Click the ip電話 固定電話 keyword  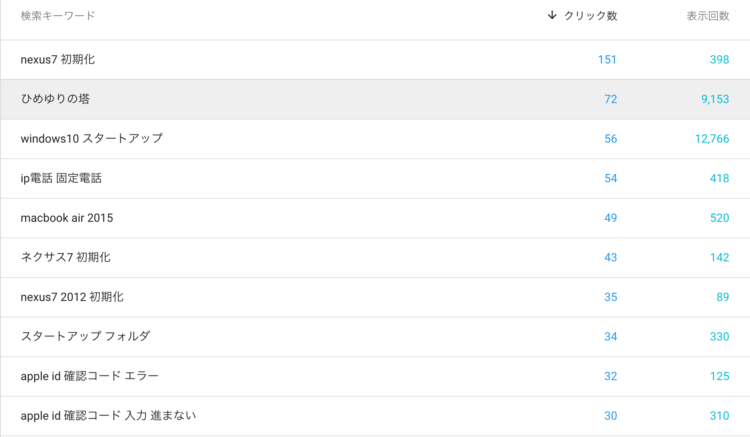(x=61, y=178)
